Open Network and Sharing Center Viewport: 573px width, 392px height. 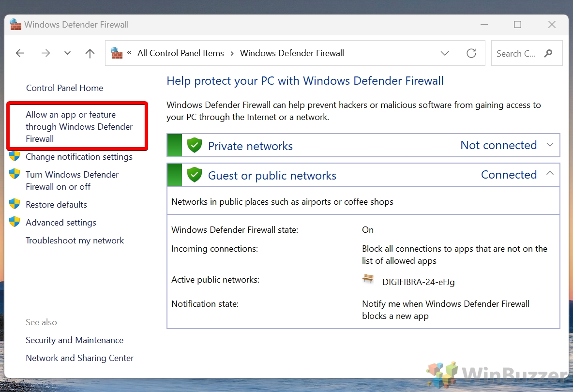click(x=79, y=358)
